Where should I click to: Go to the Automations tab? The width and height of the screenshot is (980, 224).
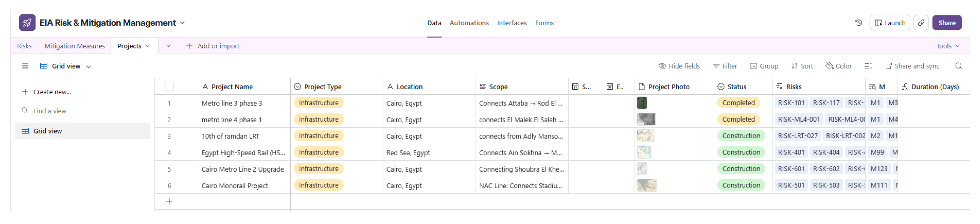click(469, 23)
